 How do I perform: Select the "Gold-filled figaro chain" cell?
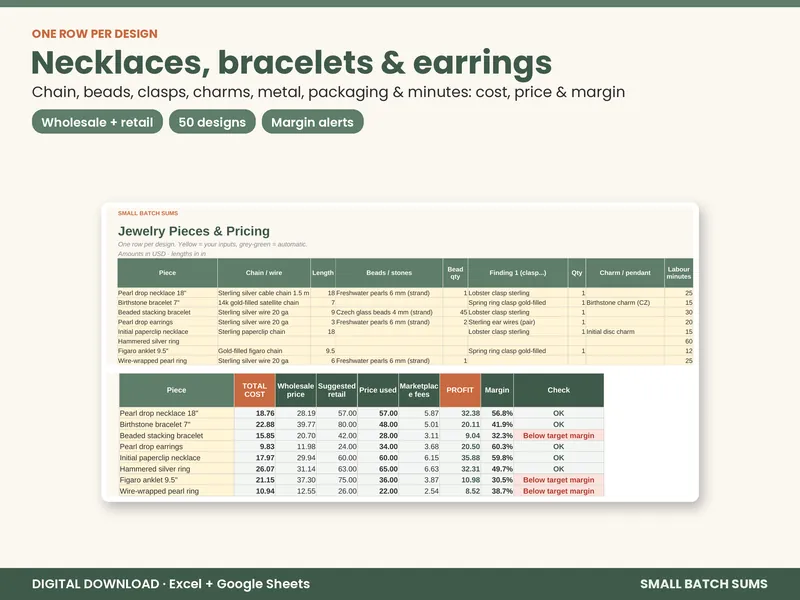pos(264,351)
